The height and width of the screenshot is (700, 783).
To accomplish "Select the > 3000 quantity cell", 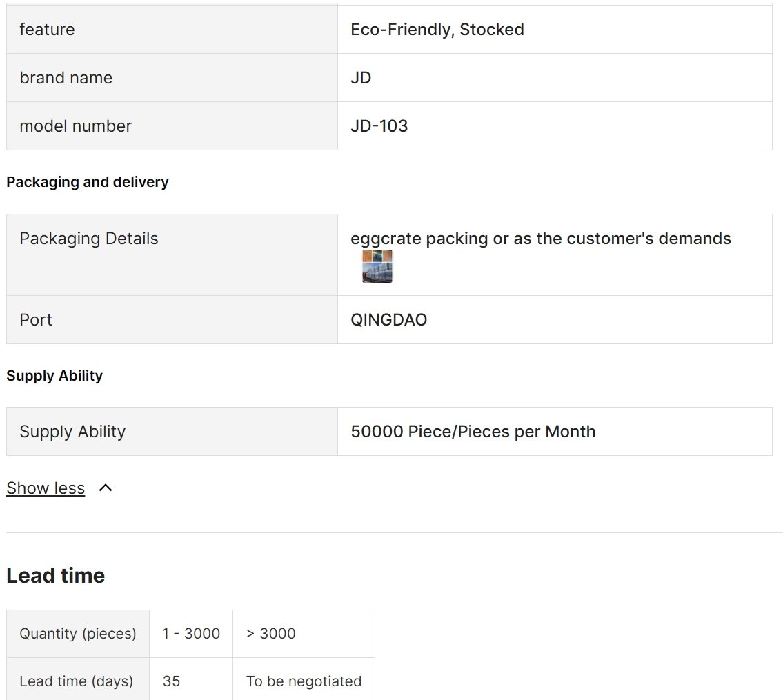I will pos(304,634).
